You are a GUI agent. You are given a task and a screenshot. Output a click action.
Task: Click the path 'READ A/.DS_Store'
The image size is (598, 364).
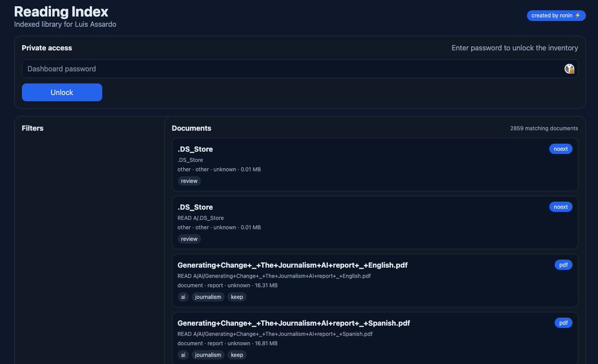tap(201, 218)
